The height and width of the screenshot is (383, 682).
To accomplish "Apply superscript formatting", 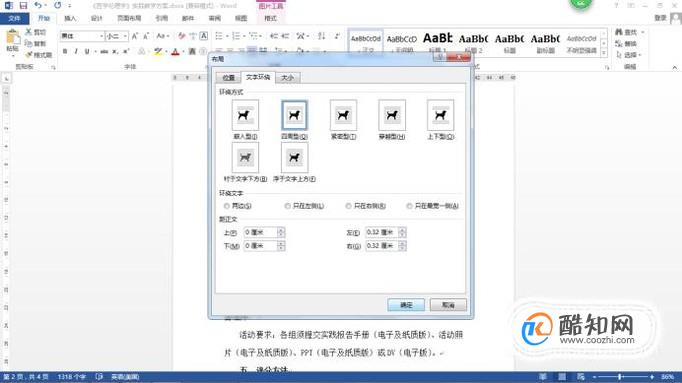I will click(x=126, y=51).
